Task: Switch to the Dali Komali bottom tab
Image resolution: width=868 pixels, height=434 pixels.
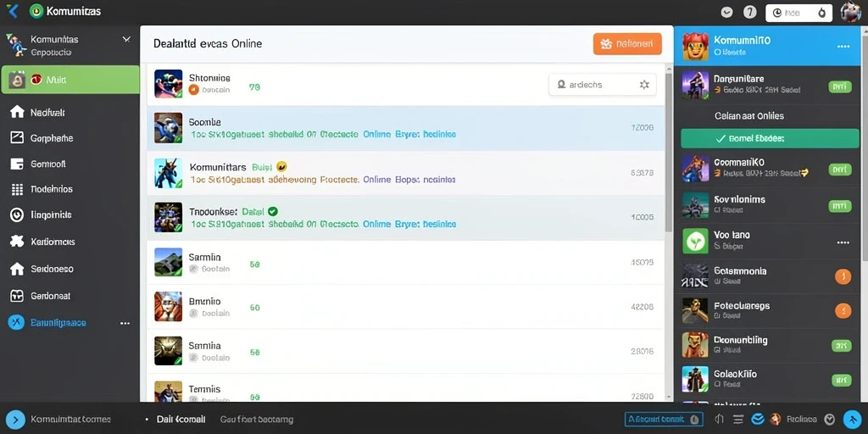Action: click(x=181, y=420)
